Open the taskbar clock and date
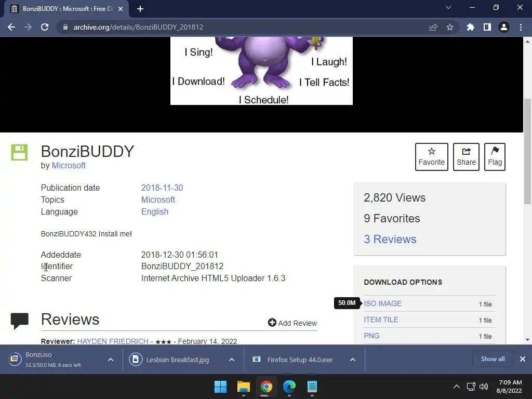532x399 pixels. click(510, 387)
